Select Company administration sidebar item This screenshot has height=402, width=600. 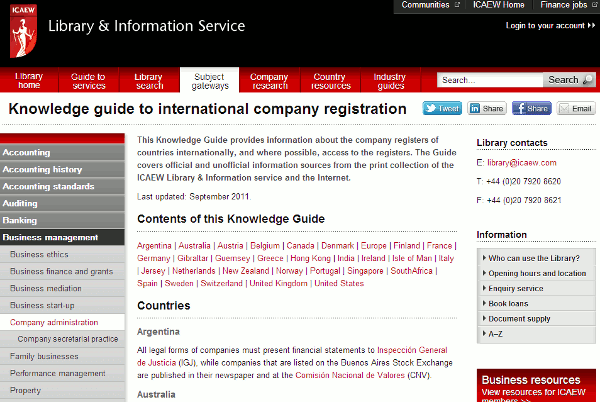click(62, 322)
